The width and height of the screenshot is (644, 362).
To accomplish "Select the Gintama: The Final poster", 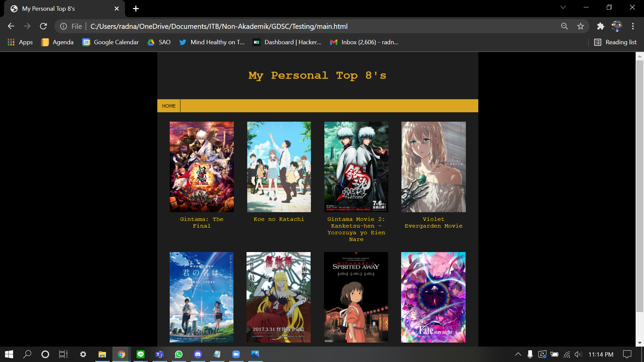I will [202, 167].
